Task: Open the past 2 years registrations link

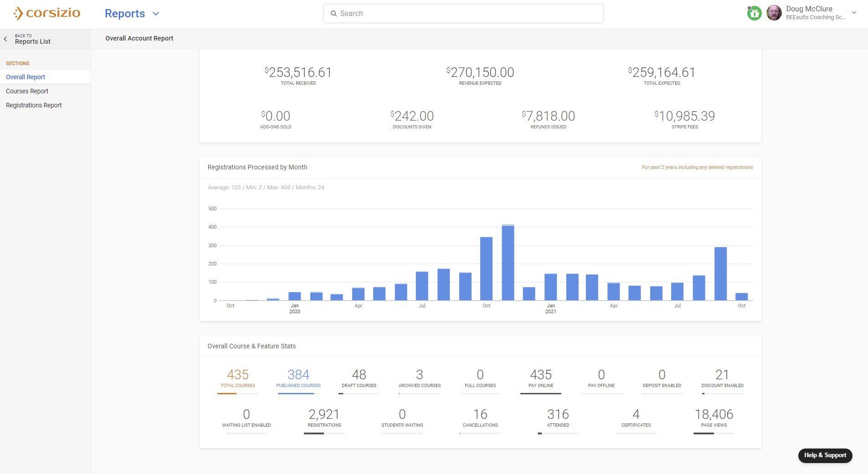Action: tap(697, 167)
